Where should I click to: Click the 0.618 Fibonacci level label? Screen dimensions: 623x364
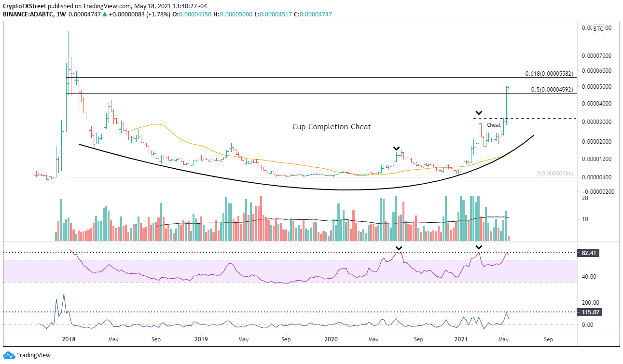(548, 74)
